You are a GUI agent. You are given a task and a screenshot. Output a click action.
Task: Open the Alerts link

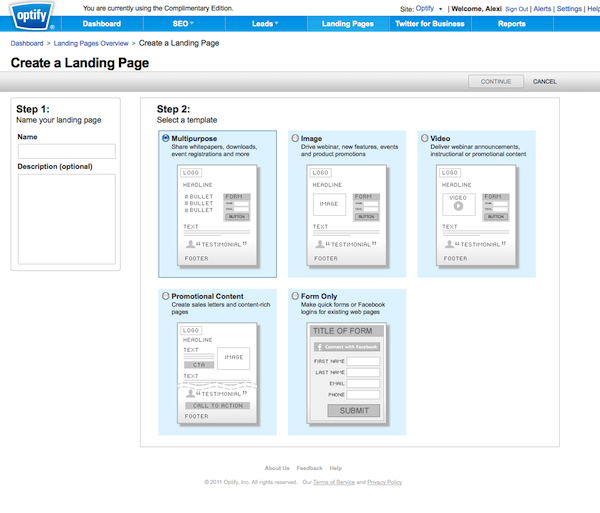pos(542,9)
